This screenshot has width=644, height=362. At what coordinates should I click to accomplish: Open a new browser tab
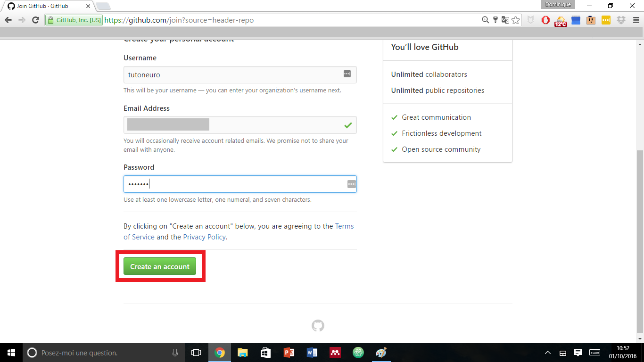pos(103,6)
